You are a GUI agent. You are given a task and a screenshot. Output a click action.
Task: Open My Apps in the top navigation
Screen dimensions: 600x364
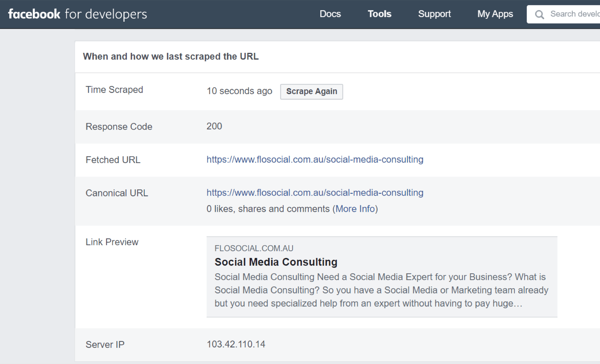[495, 14]
